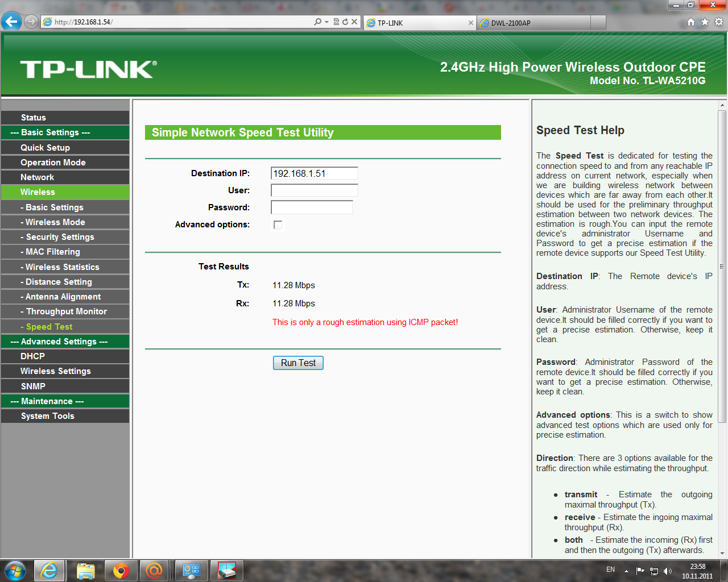Open Quick Setup in the sidebar
The height and width of the screenshot is (582, 728).
coord(65,148)
